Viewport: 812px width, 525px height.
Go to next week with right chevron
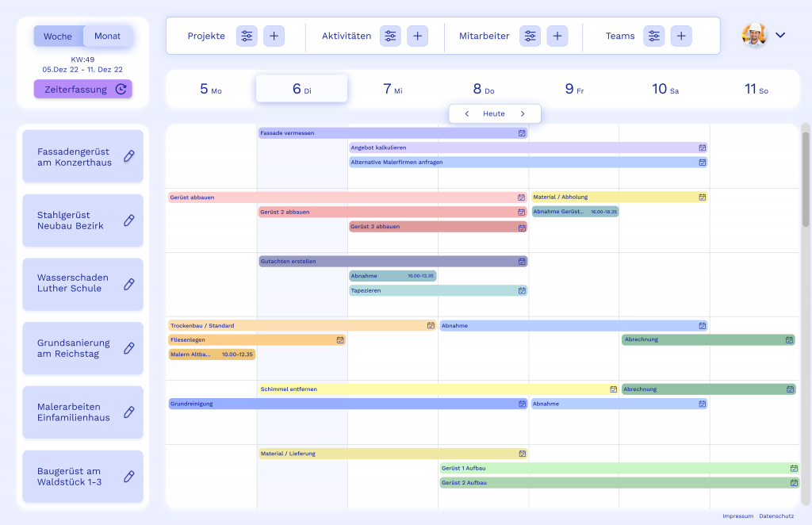pos(523,113)
